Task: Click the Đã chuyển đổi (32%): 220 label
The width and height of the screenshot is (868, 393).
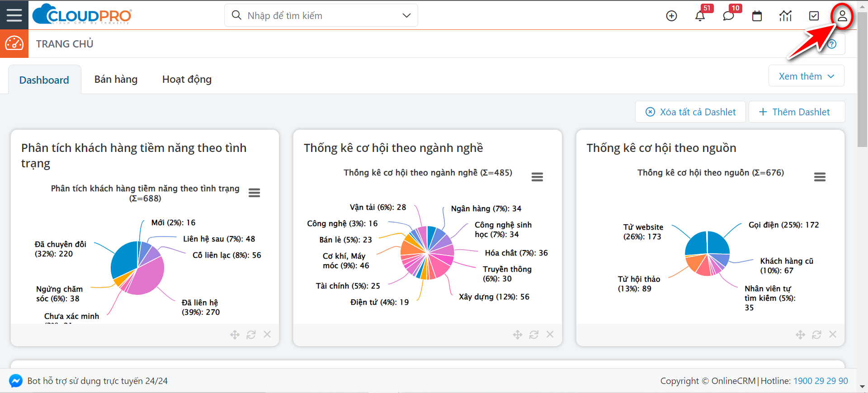Action: [x=60, y=249]
